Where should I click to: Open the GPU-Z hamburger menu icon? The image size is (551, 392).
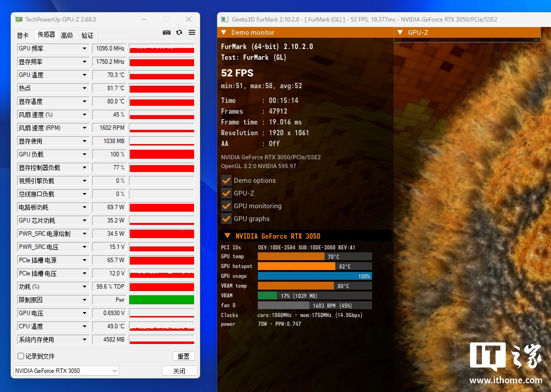click(192, 32)
